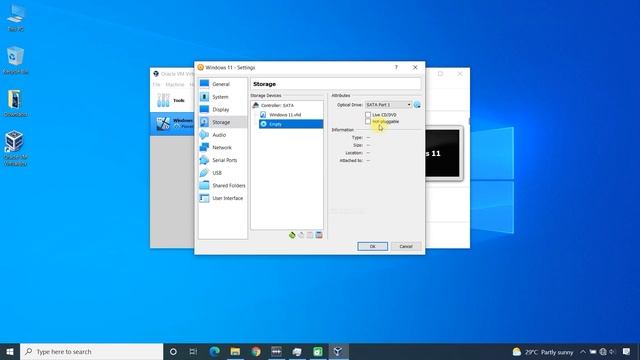Click the add attachment icon below storage tree
Image resolution: width=640 pixels, height=360 pixels.
tap(310, 235)
